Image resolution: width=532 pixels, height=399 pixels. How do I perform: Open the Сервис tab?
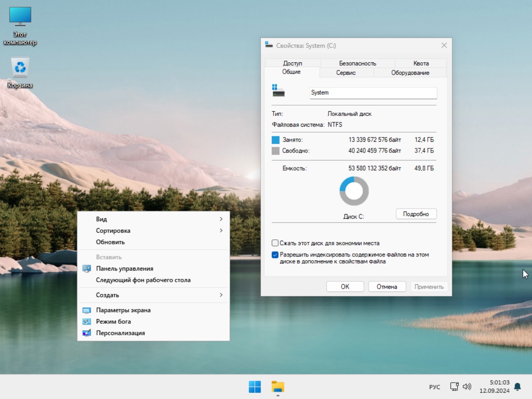point(346,73)
